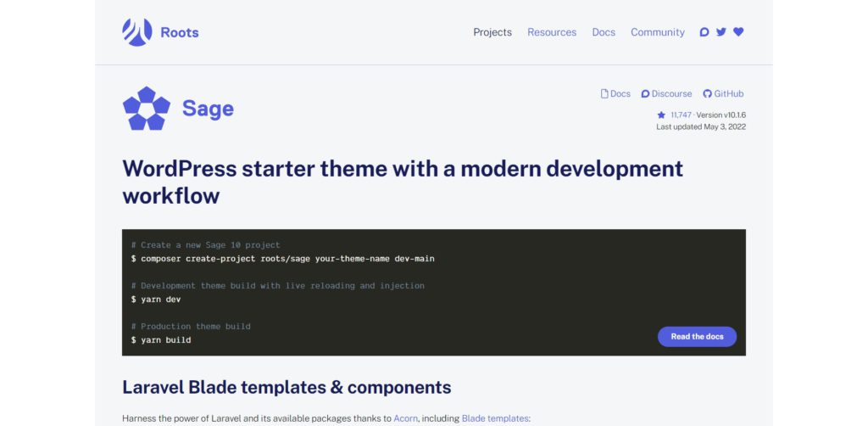
Task: Click the Sage project title
Action: coord(209,109)
